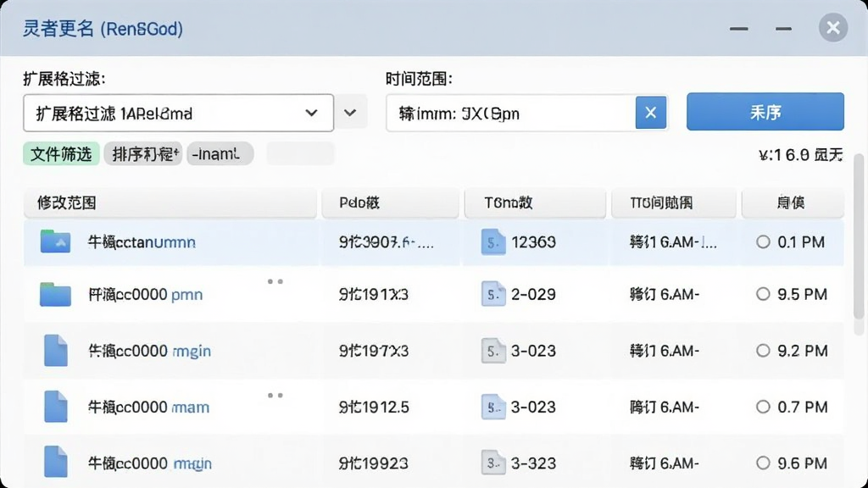
Task: Click the value "2-029"
Action: click(534, 294)
